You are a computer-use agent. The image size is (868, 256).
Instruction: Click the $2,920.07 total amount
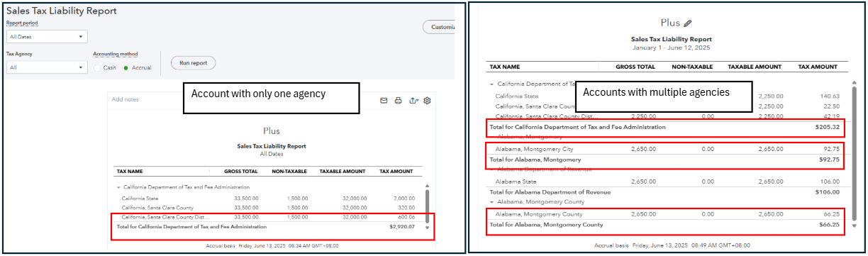point(401,227)
